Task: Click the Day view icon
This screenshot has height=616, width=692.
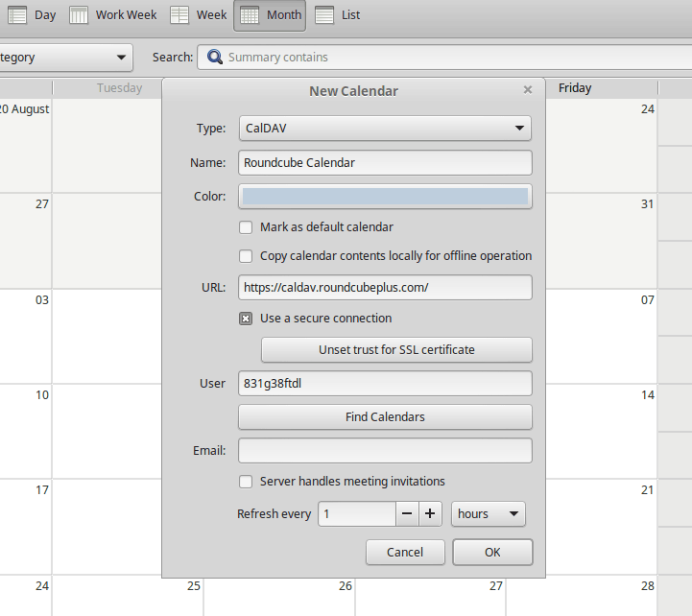Action: pos(17,15)
